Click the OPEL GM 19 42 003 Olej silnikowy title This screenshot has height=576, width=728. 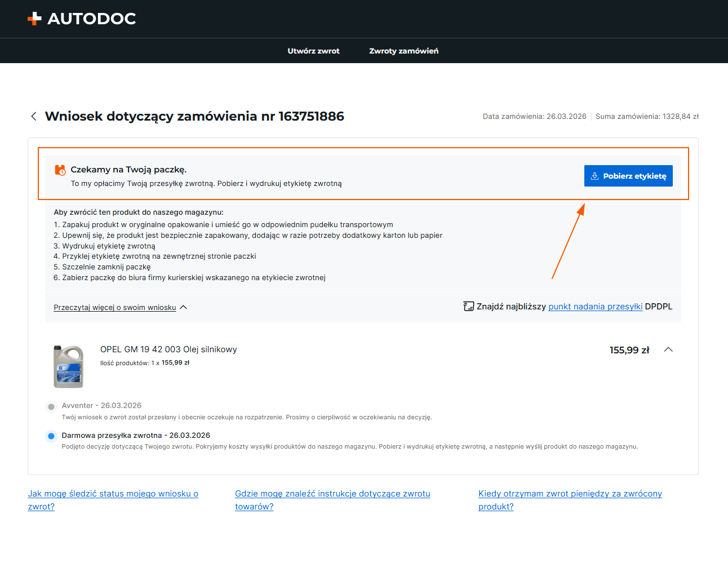point(168,349)
